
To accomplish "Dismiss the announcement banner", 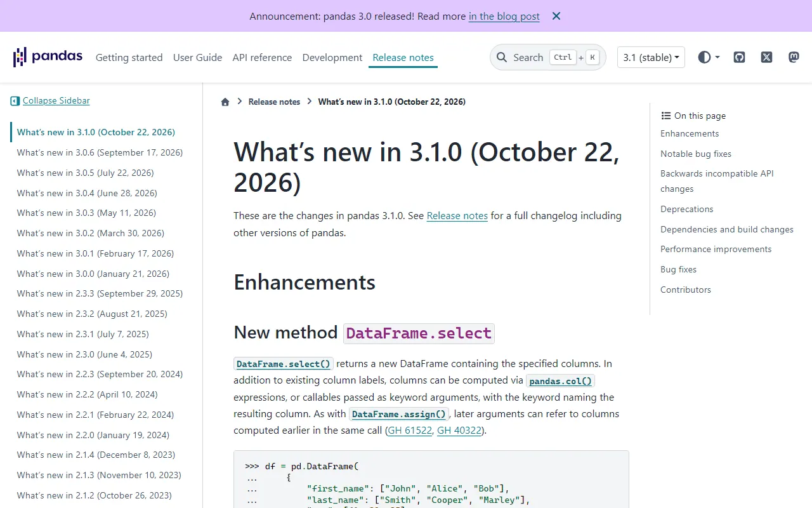I will pyautogui.click(x=556, y=17).
